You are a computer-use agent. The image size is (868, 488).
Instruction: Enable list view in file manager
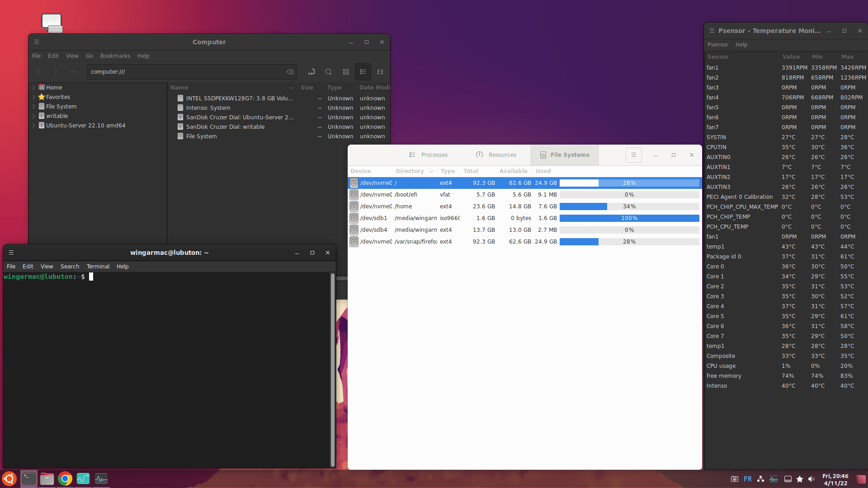(363, 72)
